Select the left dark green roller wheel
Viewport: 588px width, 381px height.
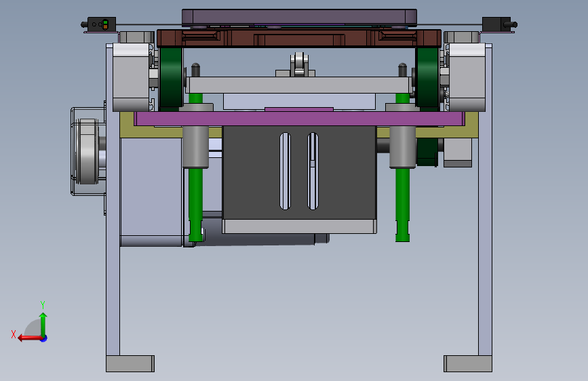[x=171, y=78]
